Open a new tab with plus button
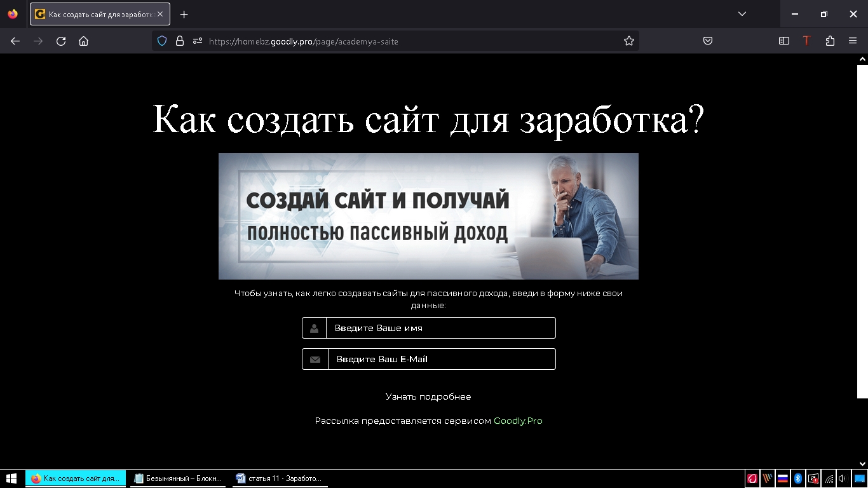The width and height of the screenshot is (868, 488). pyautogui.click(x=184, y=14)
